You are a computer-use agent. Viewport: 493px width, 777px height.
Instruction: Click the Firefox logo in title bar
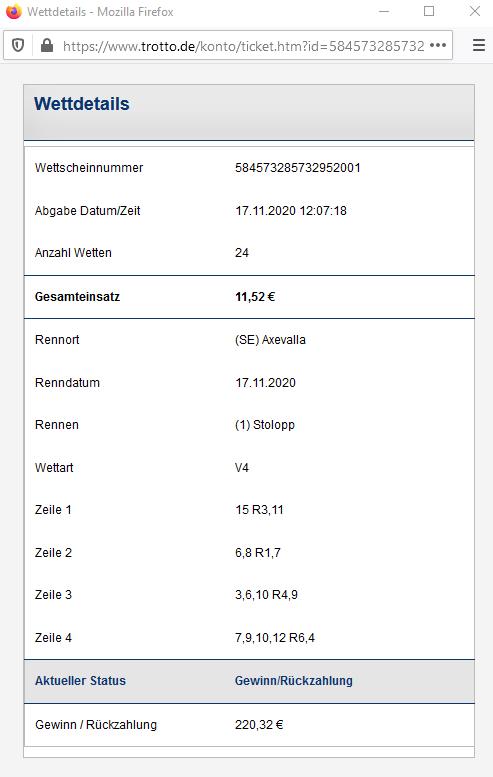pyautogui.click(x=13, y=11)
